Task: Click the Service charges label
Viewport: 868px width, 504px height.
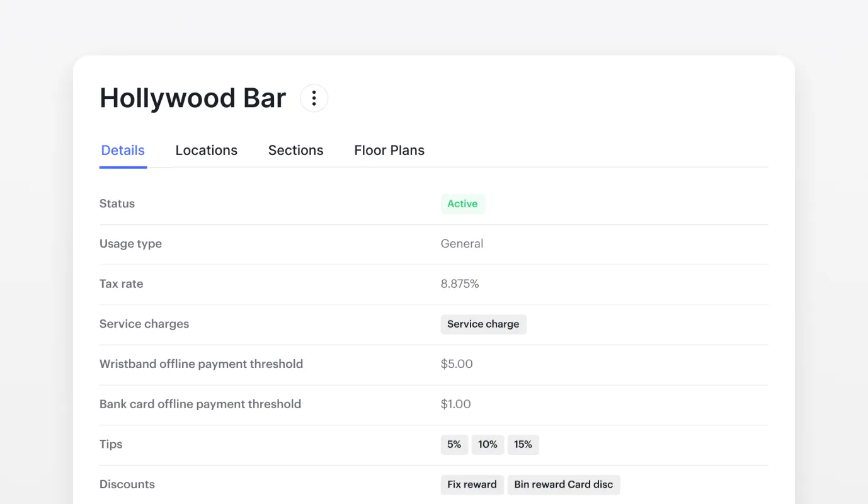Action: 144,324
